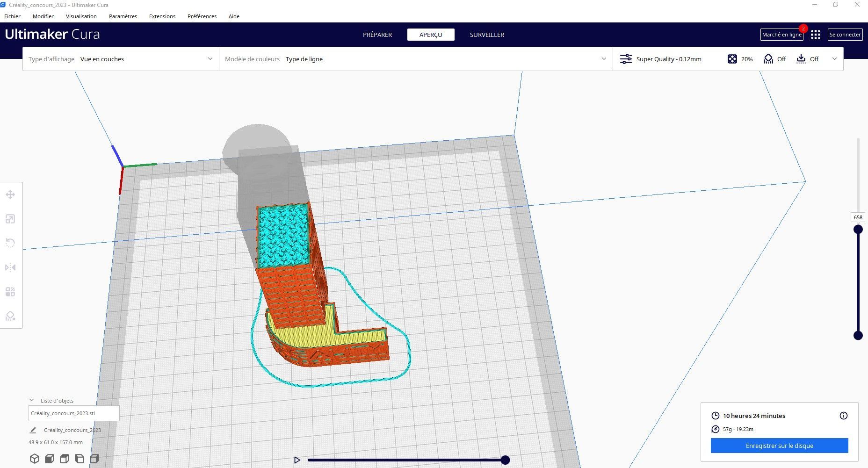This screenshot has height=468, width=868.
Task: Open the apps grid icon
Action: point(816,35)
